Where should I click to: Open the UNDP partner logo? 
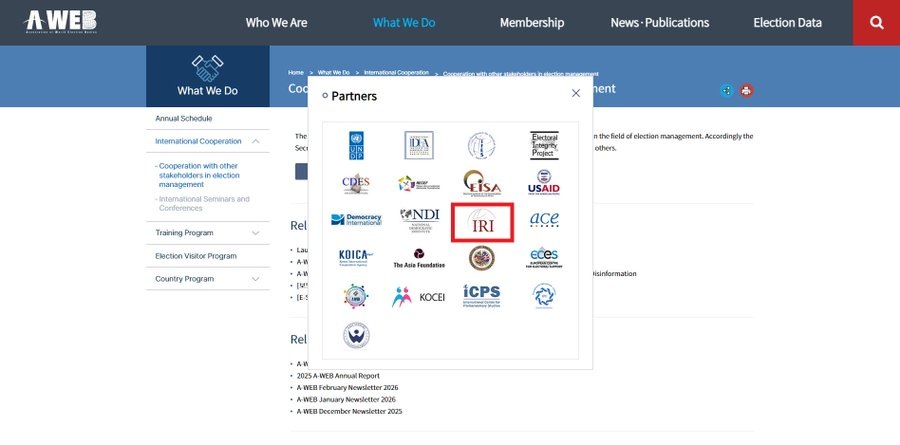pos(356,146)
